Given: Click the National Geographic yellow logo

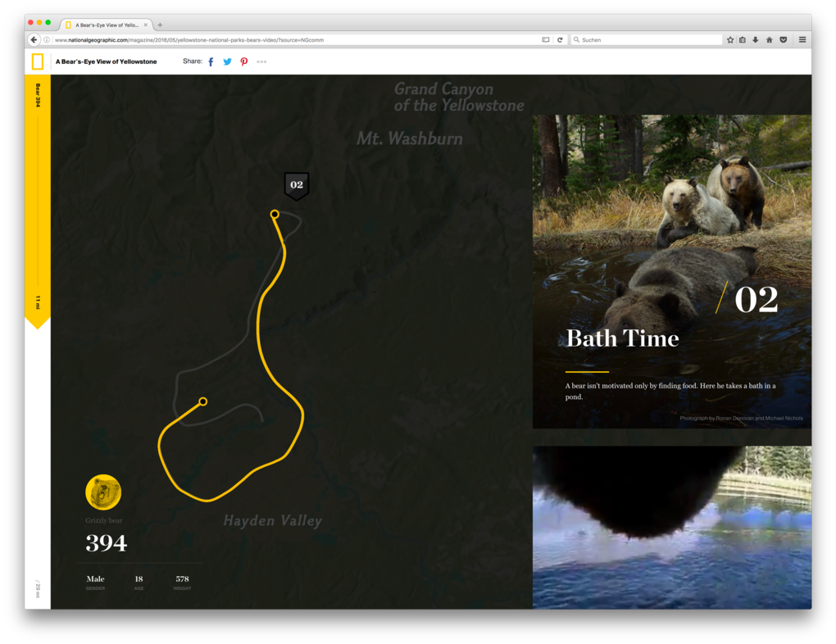Looking at the screenshot, I should click(36, 61).
